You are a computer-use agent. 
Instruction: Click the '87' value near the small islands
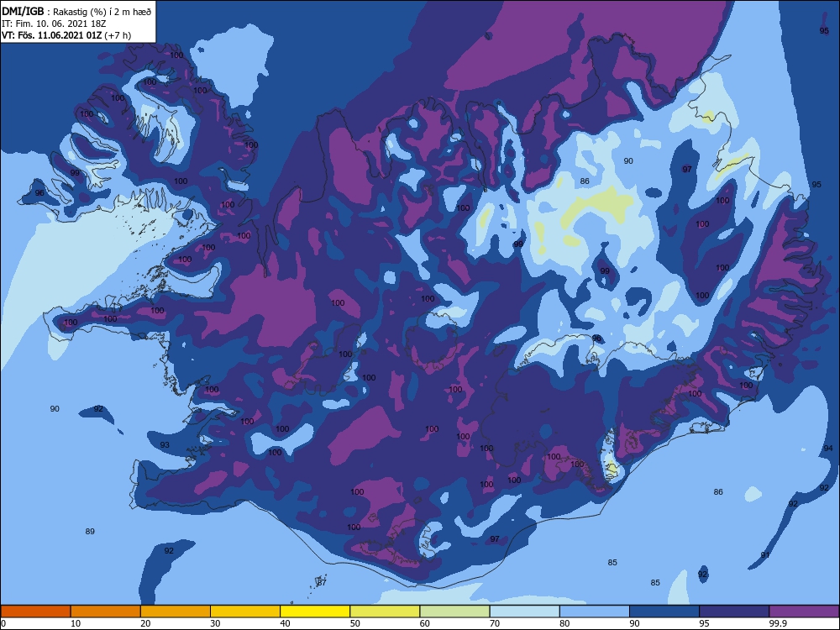pos(322,583)
